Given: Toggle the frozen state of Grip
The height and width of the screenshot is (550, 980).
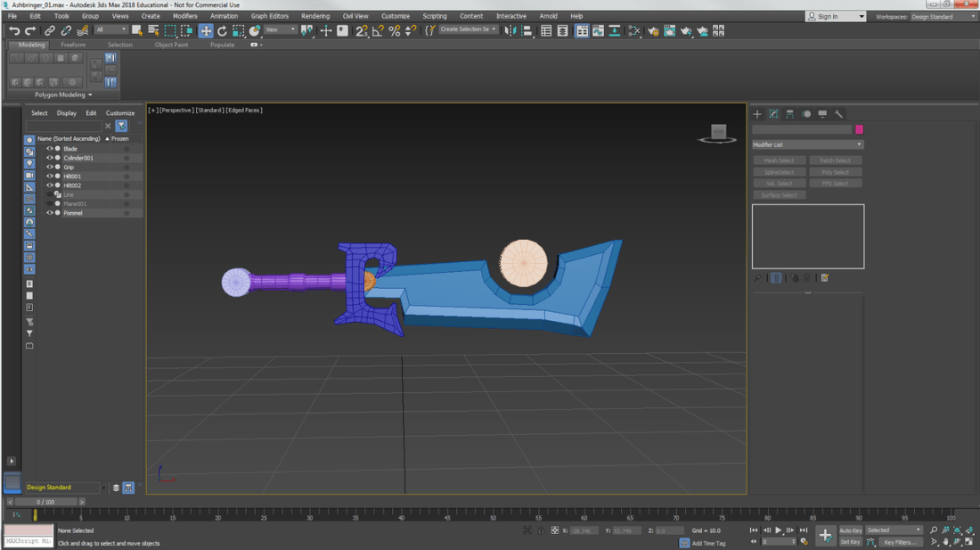Looking at the screenshot, I should click(x=127, y=168).
